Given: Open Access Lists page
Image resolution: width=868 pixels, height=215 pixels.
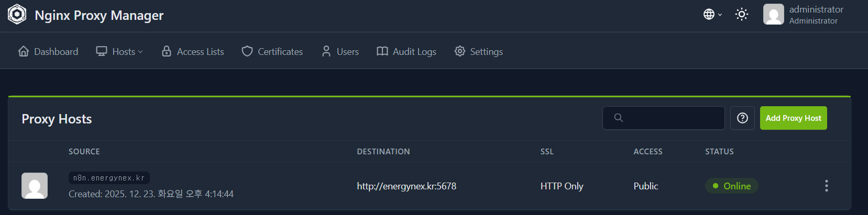Looking at the screenshot, I should (193, 51).
